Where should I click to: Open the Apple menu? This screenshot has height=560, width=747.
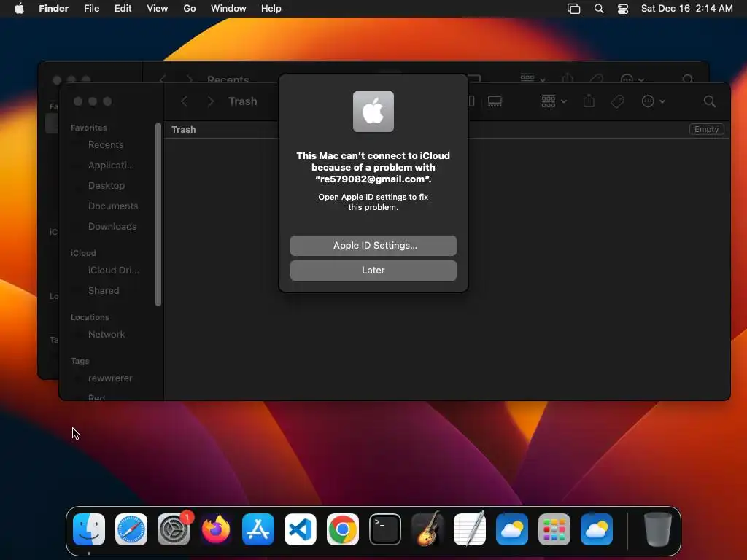pos(19,9)
